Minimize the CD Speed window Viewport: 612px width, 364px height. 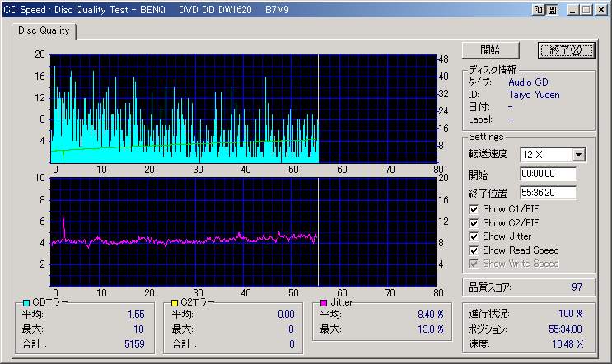[x=571, y=10]
